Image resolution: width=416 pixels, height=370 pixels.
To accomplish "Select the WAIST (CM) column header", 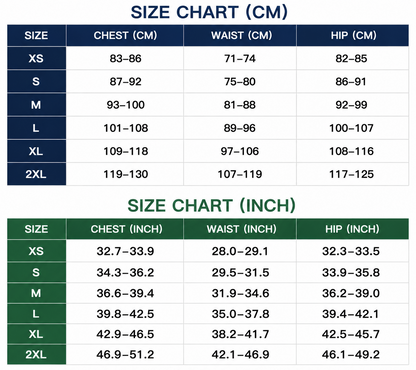I will [x=240, y=35].
